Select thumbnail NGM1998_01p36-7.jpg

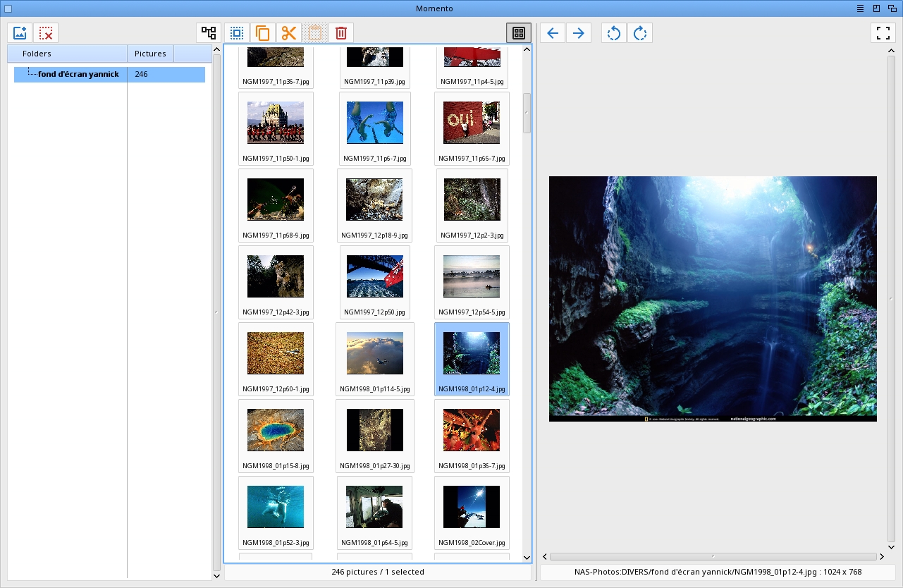(472, 436)
